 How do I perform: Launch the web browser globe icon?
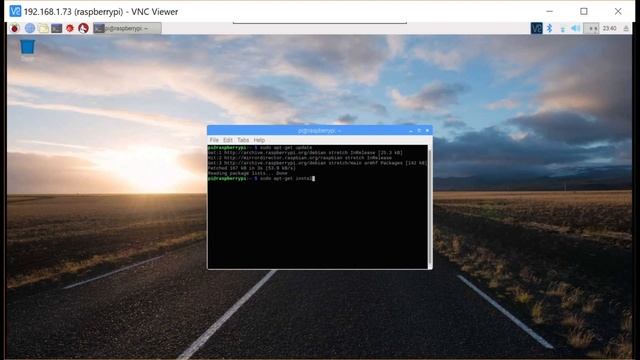tap(30, 28)
